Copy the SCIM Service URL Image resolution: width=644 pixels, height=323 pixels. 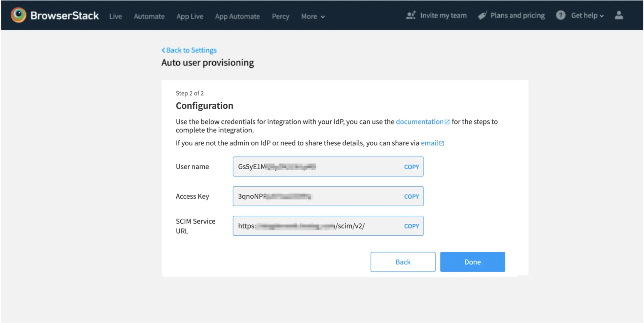[411, 226]
